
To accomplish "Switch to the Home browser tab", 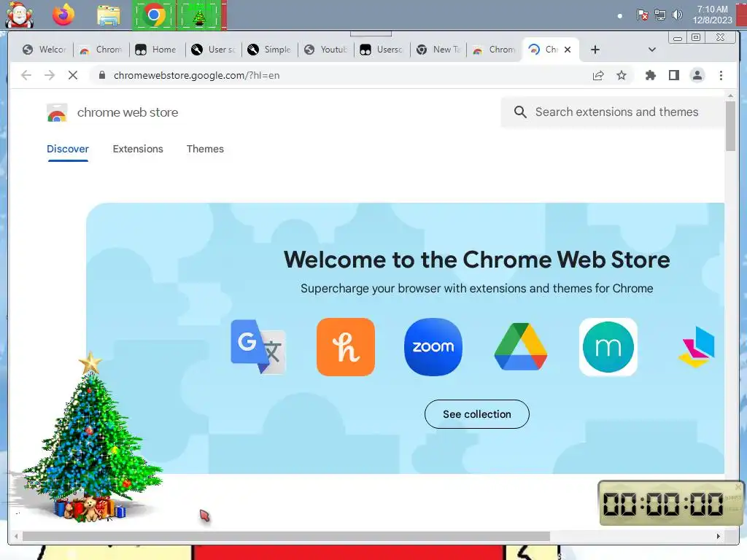I will coord(157,50).
